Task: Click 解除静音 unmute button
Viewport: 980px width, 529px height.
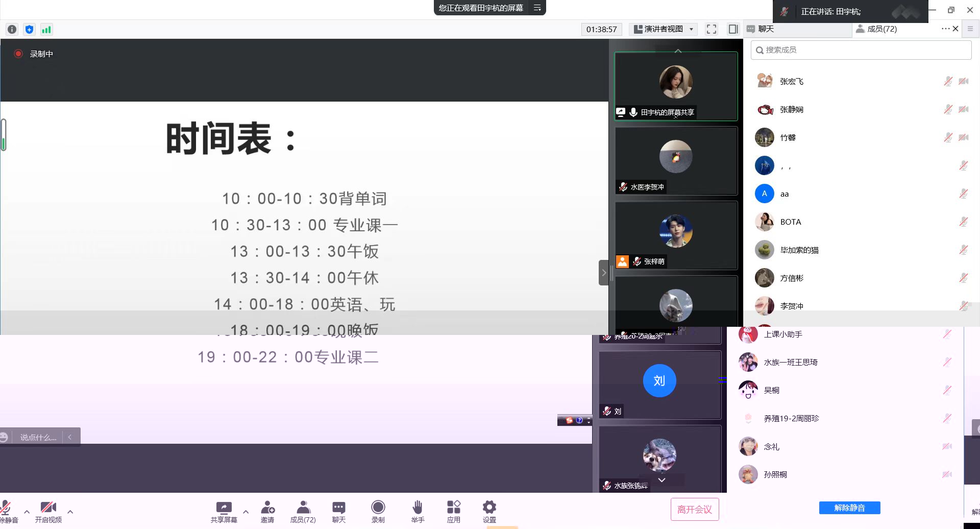Action: pos(849,508)
